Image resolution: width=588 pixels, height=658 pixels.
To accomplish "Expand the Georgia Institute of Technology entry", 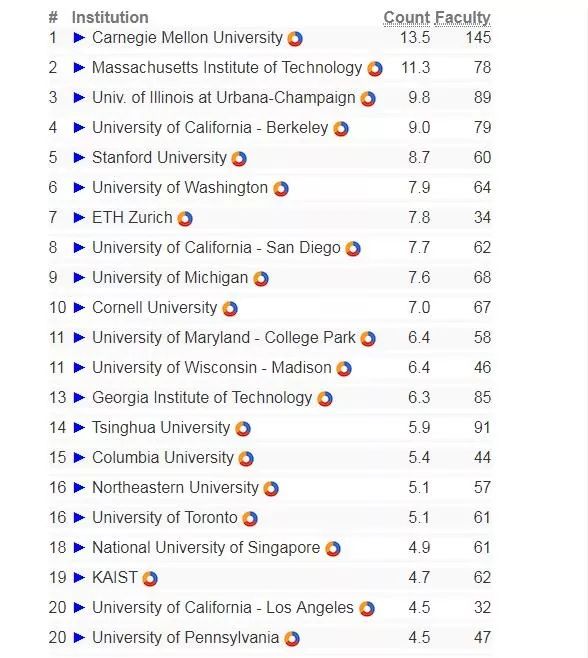I will point(79,397).
